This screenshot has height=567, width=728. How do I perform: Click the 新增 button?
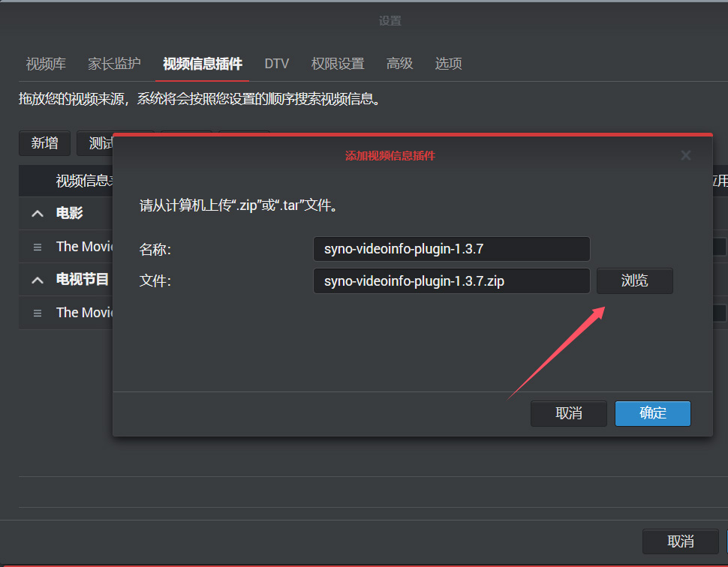click(44, 143)
